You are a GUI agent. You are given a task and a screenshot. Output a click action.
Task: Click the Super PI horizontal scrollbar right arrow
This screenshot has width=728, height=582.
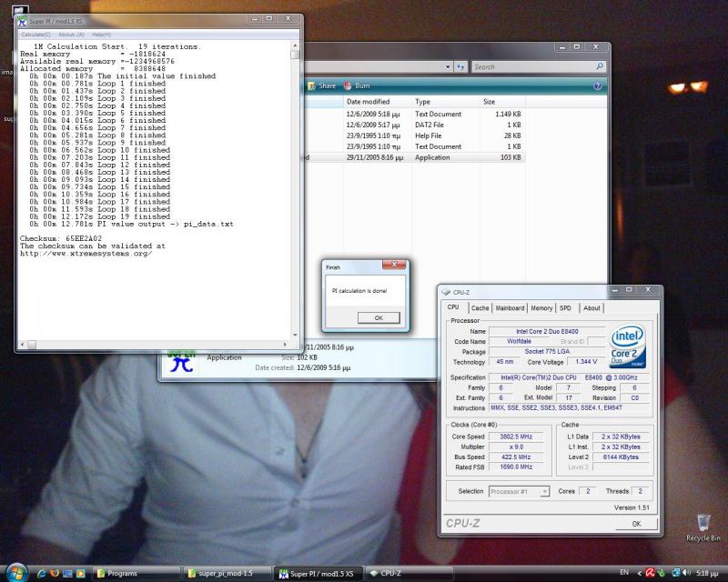tap(285, 345)
